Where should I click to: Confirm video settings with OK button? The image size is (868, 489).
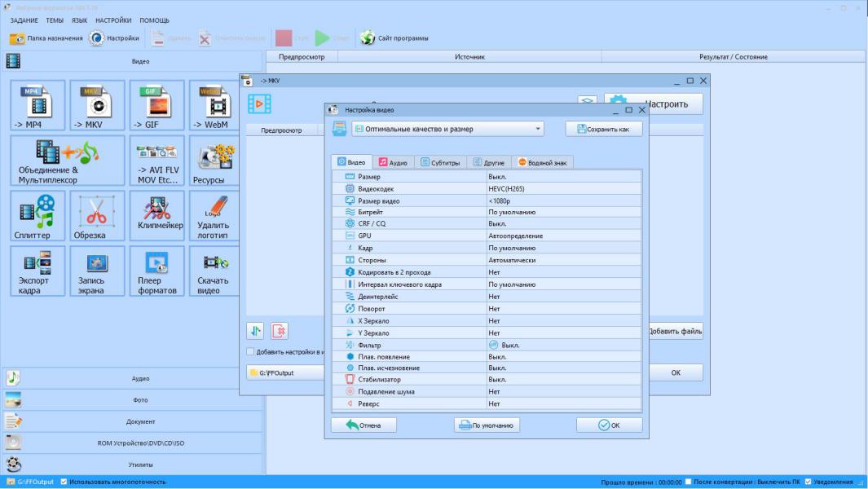pyautogui.click(x=610, y=425)
